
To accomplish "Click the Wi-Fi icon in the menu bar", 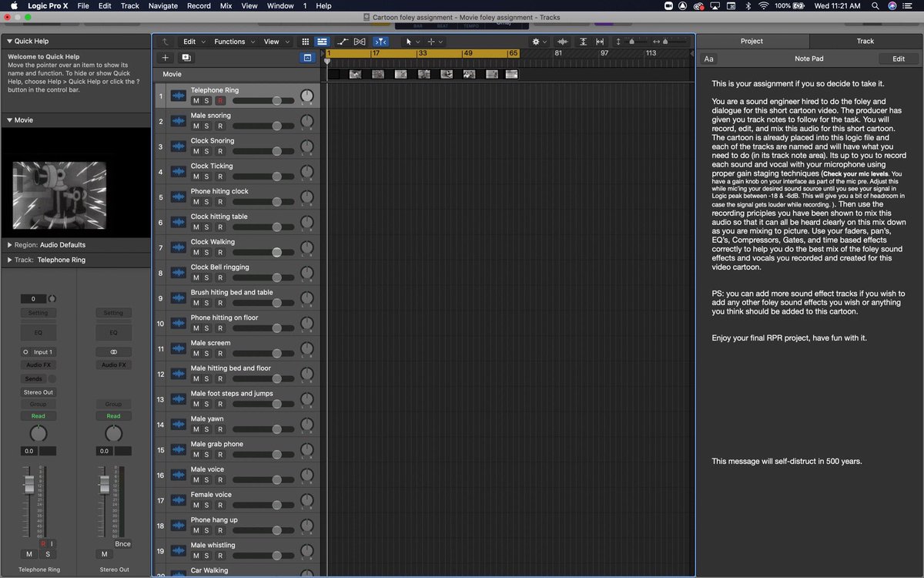I will tap(764, 5).
